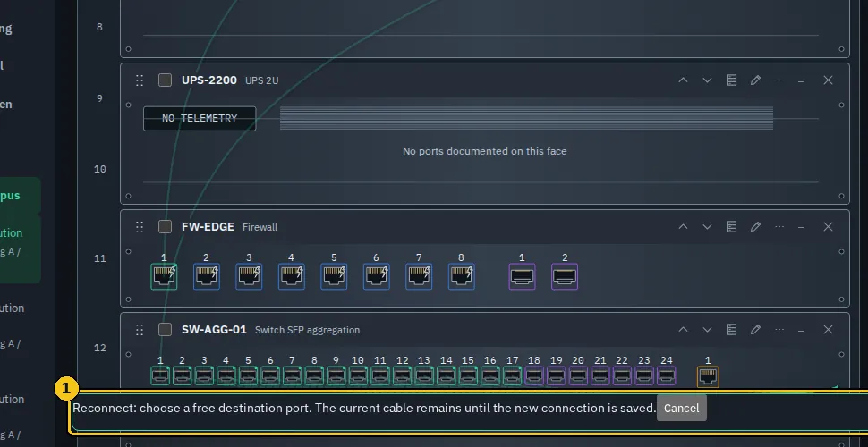Pick FW-EDGE RJ45 PoE port 7
Image resolution: width=868 pixels, height=447 pixels.
click(419, 276)
